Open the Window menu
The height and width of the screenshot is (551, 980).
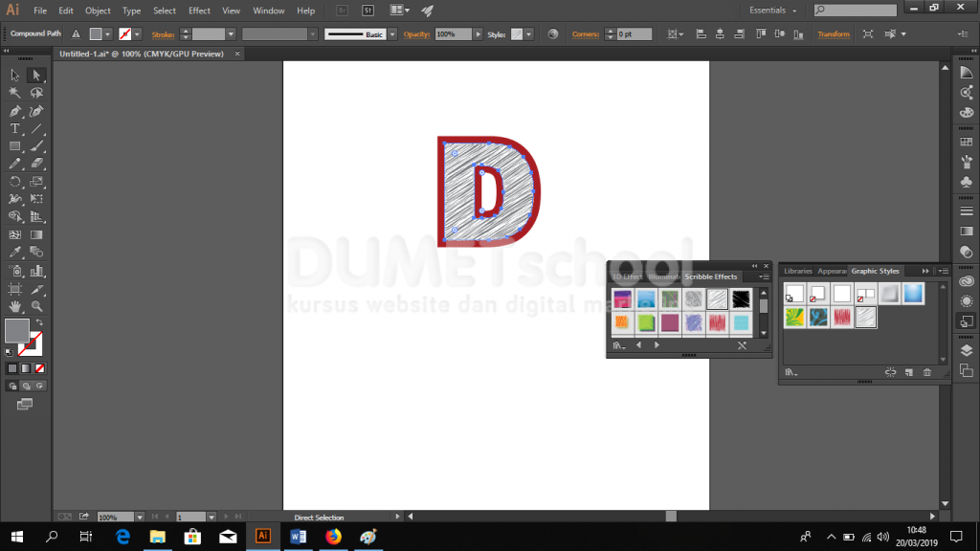(x=269, y=11)
